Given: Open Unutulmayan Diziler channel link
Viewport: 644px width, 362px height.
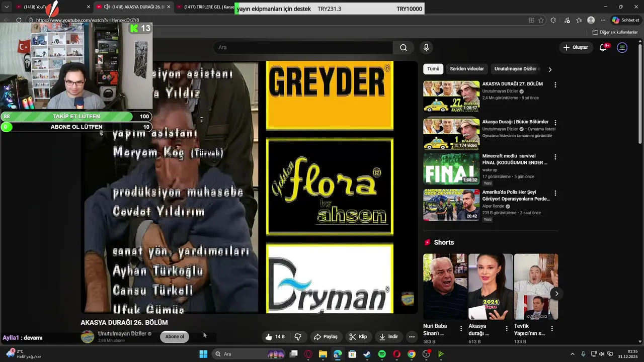Looking at the screenshot, I should 122,334.
